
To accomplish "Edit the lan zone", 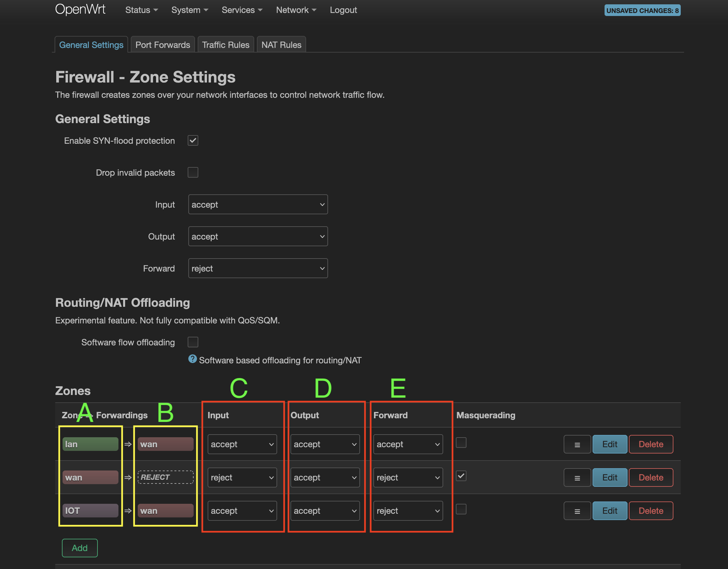I will click(609, 444).
